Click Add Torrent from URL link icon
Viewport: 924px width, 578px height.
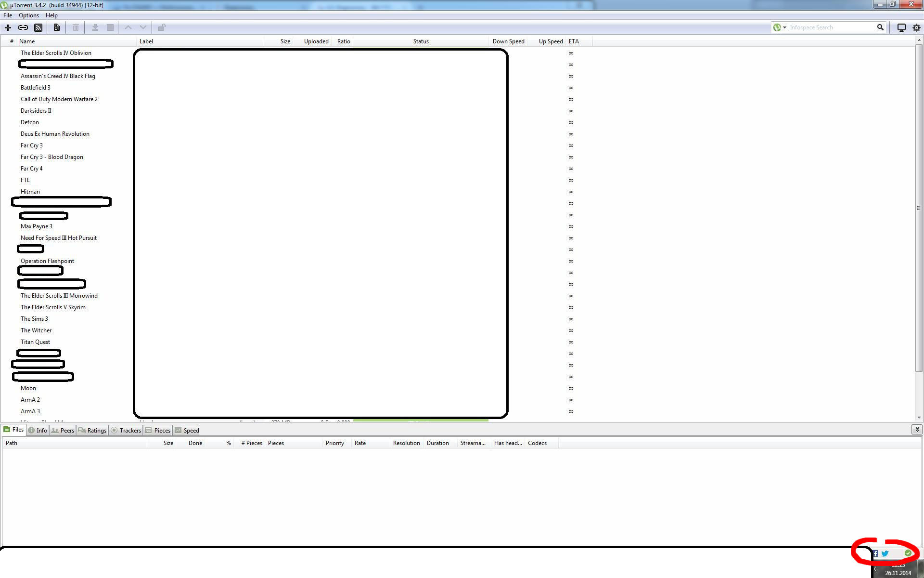[x=23, y=27]
